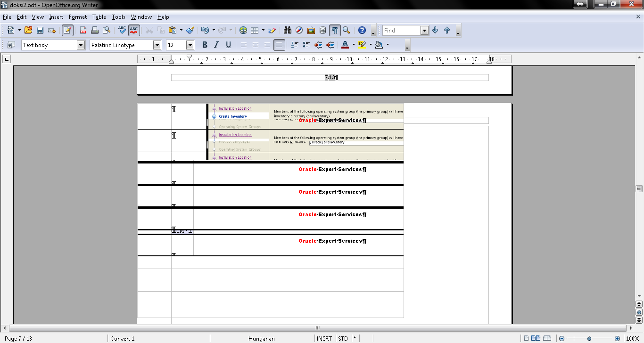This screenshot has width=644, height=343.
Task: Toggle Edit File mode
Action: [x=67, y=30]
